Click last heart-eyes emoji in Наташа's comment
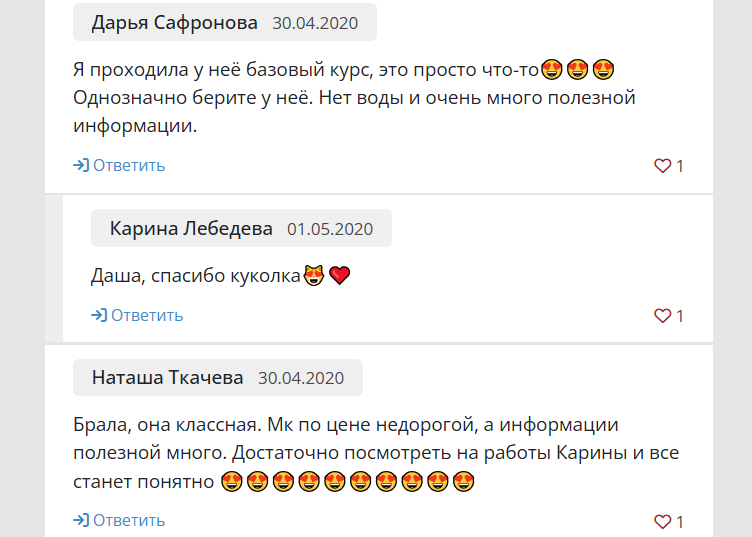 point(463,481)
